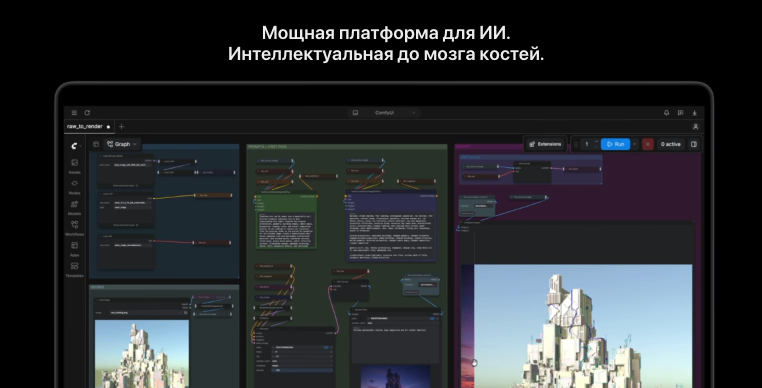Open the Templates sidebar panel
Image resolution: width=762 pixels, height=388 pixels.
(74, 269)
